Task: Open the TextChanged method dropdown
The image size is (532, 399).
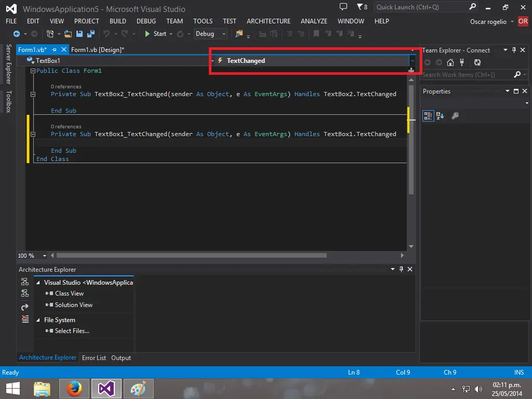Action: click(412, 61)
